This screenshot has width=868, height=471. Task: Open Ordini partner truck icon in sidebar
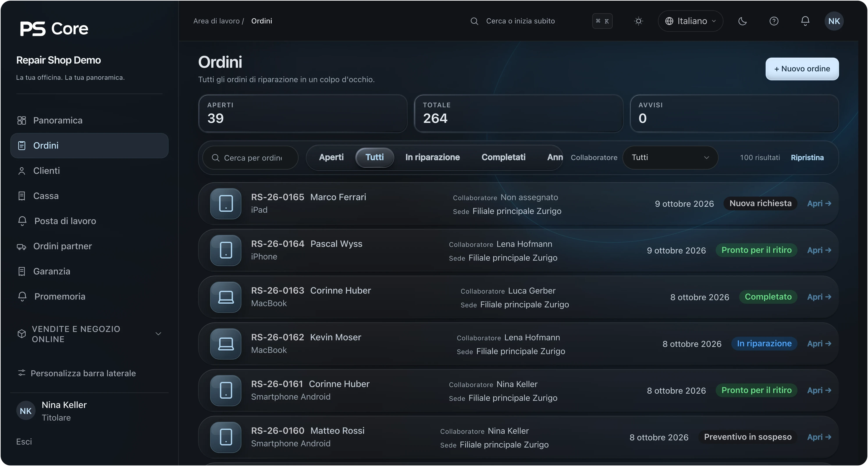tap(21, 247)
